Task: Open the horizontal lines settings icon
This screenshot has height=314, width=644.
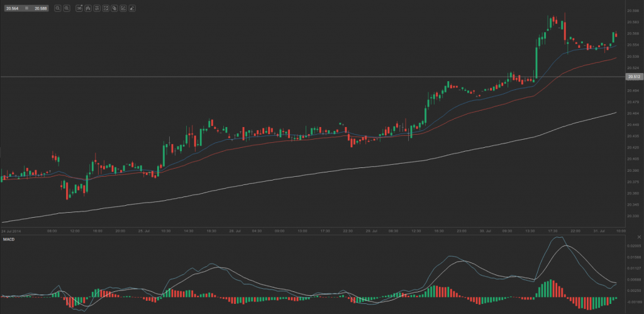Action: point(96,9)
